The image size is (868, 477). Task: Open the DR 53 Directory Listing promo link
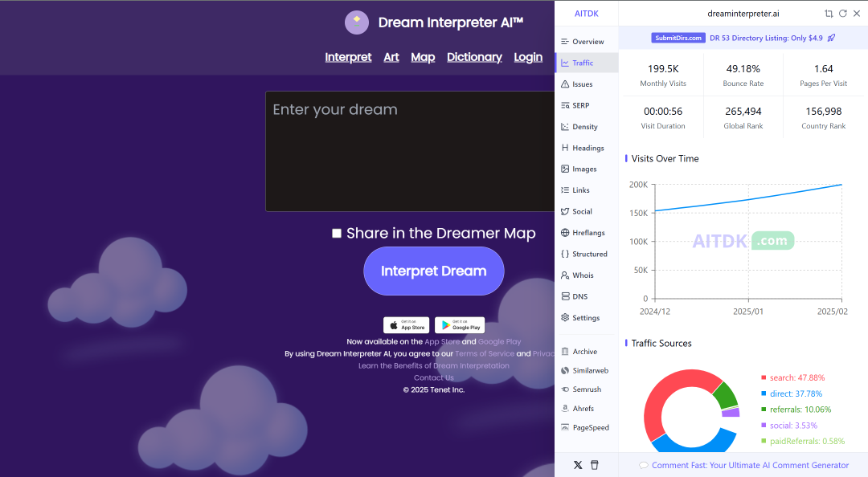click(x=766, y=39)
